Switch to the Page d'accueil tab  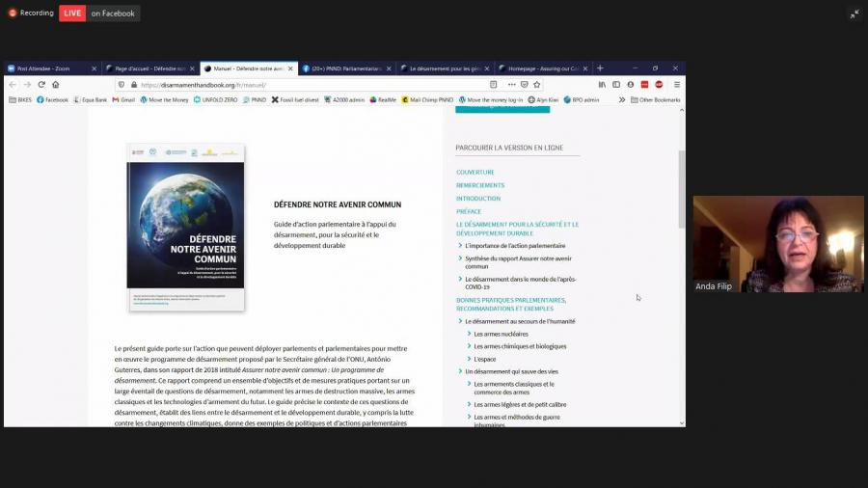(x=147, y=68)
